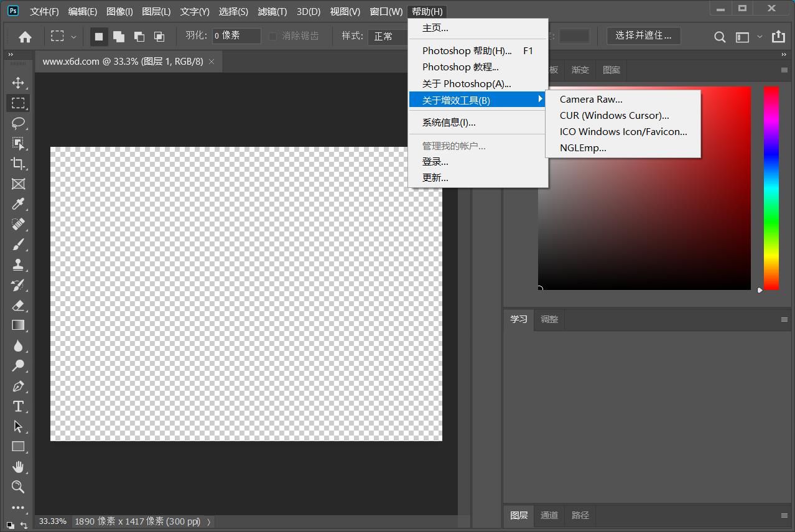
Task: Enable the Add to Selection mode button
Action: coord(118,37)
